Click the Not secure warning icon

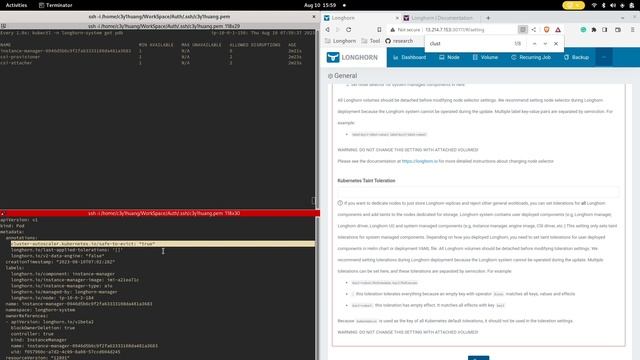click(393, 30)
